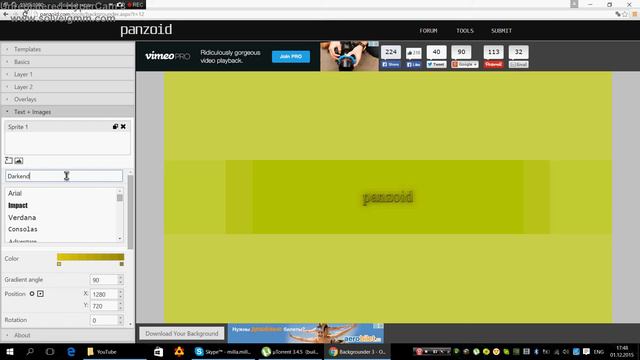Expand the Basics section

(x=67, y=62)
